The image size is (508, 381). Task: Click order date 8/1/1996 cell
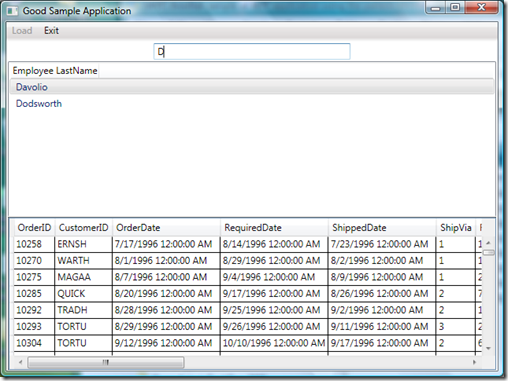pos(166,261)
